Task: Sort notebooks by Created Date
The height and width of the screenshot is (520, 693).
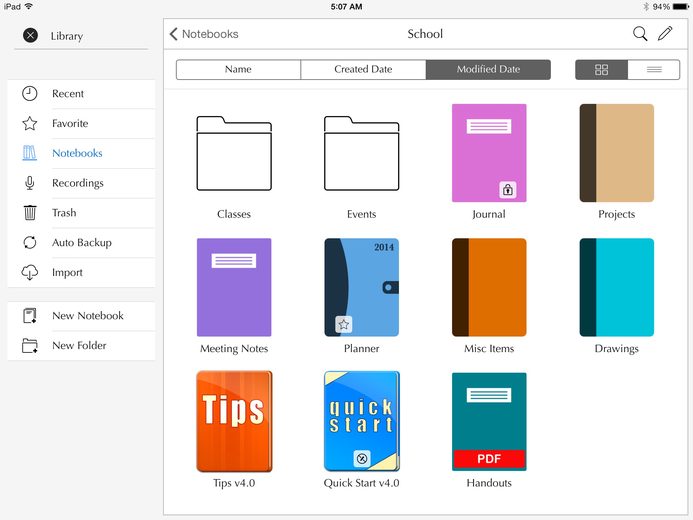Action: [x=363, y=69]
